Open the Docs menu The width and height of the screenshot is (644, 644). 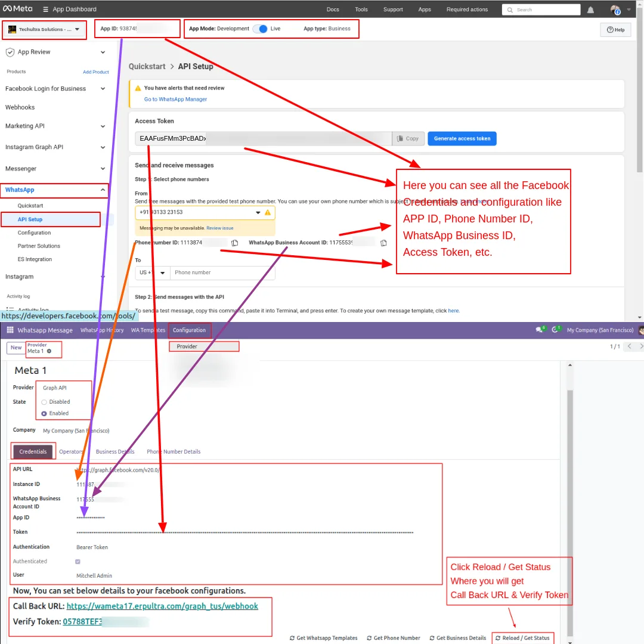point(333,10)
